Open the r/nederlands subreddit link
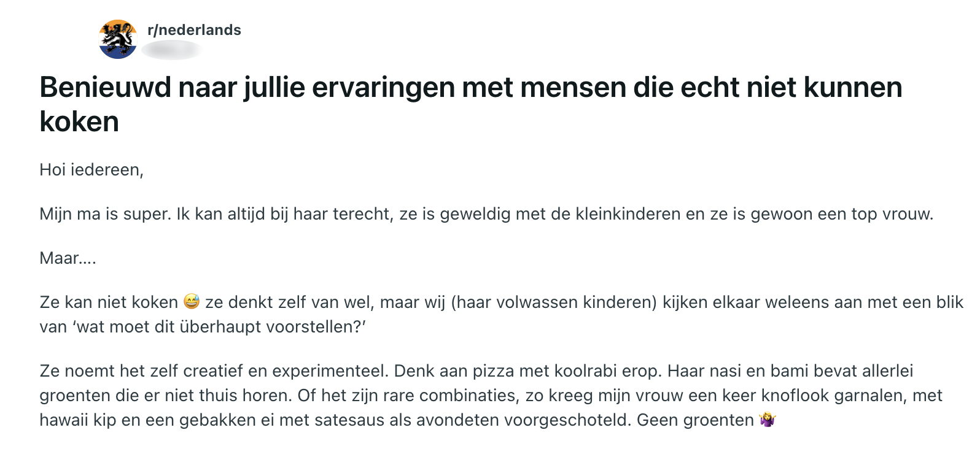980x449 pixels. [x=194, y=30]
